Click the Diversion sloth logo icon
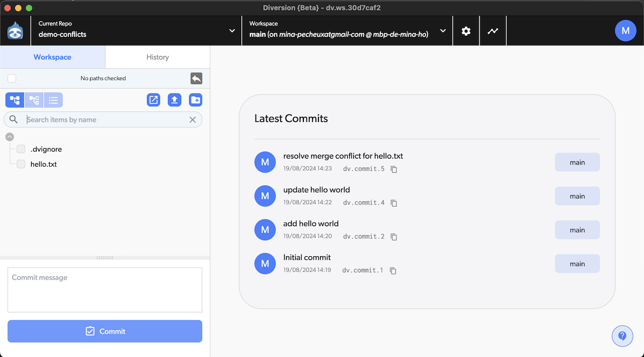644x357 pixels. click(x=15, y=31)
